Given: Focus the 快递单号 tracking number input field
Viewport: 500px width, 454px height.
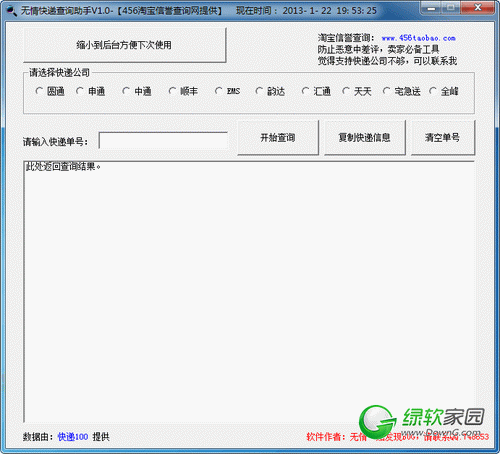Looking at the screenshot, I should click(x=163, y=140).
